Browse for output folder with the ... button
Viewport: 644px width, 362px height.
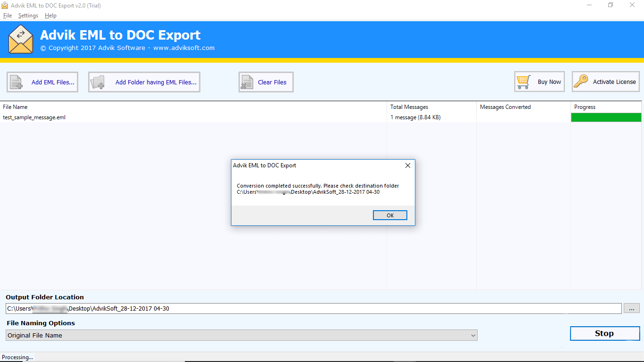632,308
